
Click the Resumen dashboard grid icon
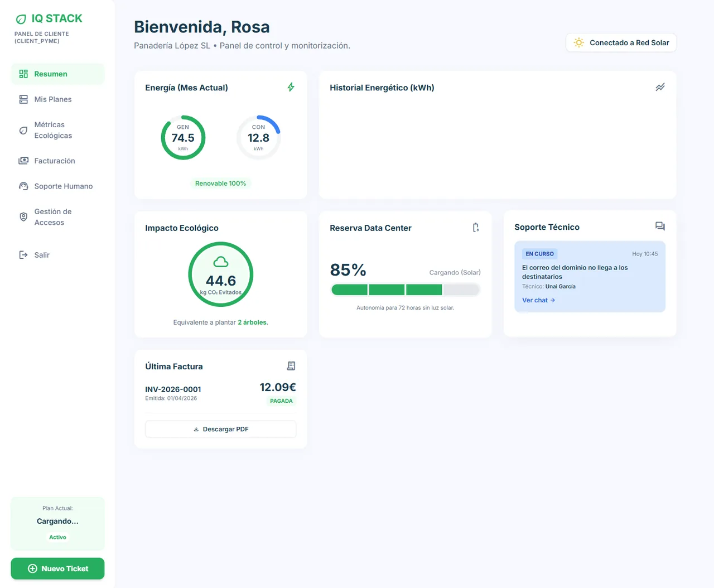tap(23, 74)
